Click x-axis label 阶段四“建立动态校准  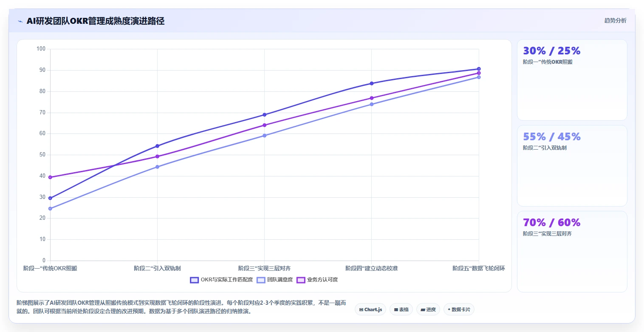click(x=371, y=268)
